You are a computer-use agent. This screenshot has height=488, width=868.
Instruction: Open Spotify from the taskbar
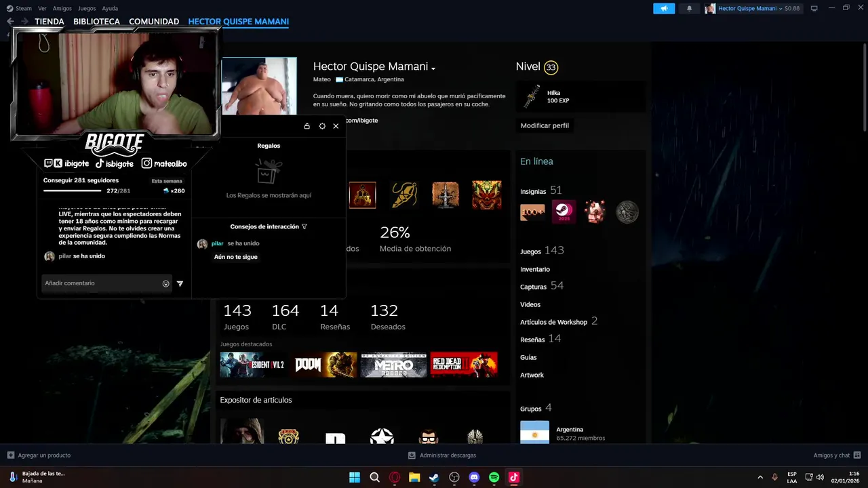click(x=494, y=477)
